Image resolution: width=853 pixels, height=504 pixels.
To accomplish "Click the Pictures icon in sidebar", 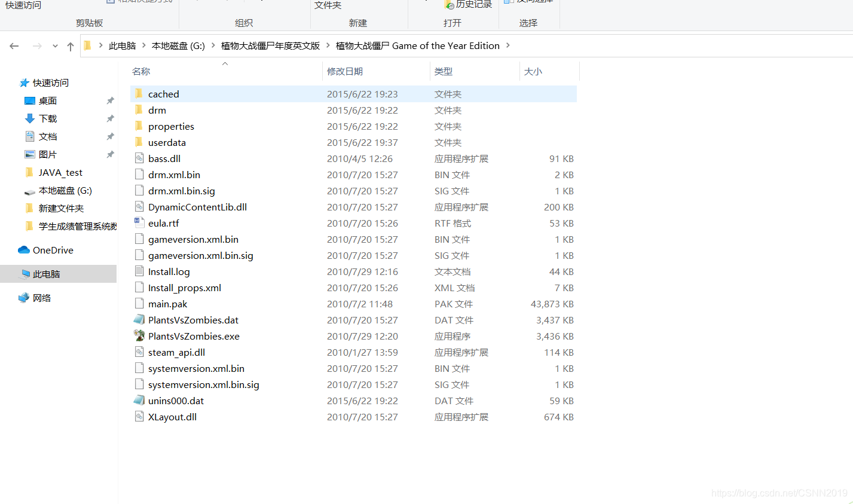I will tap(30, 154).
